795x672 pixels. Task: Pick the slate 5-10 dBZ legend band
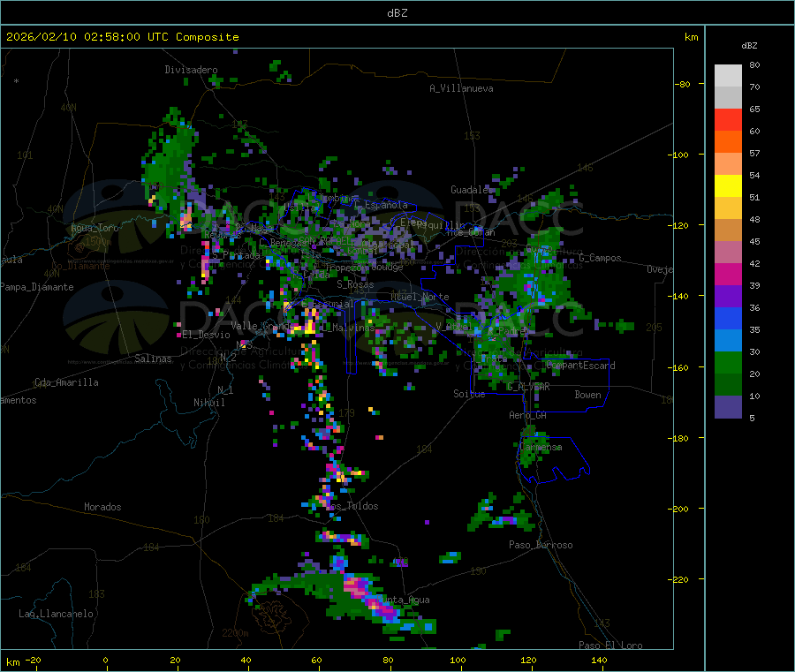pos(728,407)
